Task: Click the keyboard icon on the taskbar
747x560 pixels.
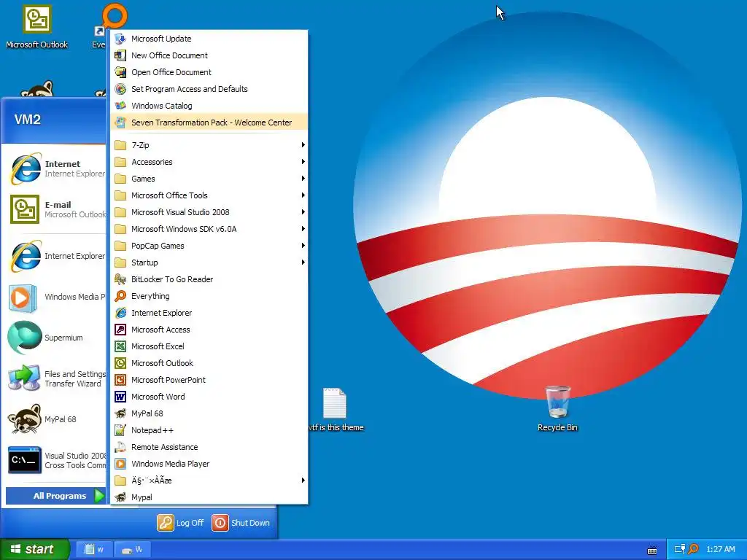Action: coord(652,551)
